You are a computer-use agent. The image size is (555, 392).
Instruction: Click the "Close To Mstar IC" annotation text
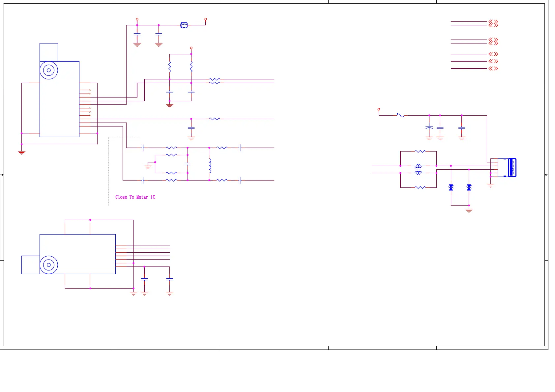coord(135,197)
